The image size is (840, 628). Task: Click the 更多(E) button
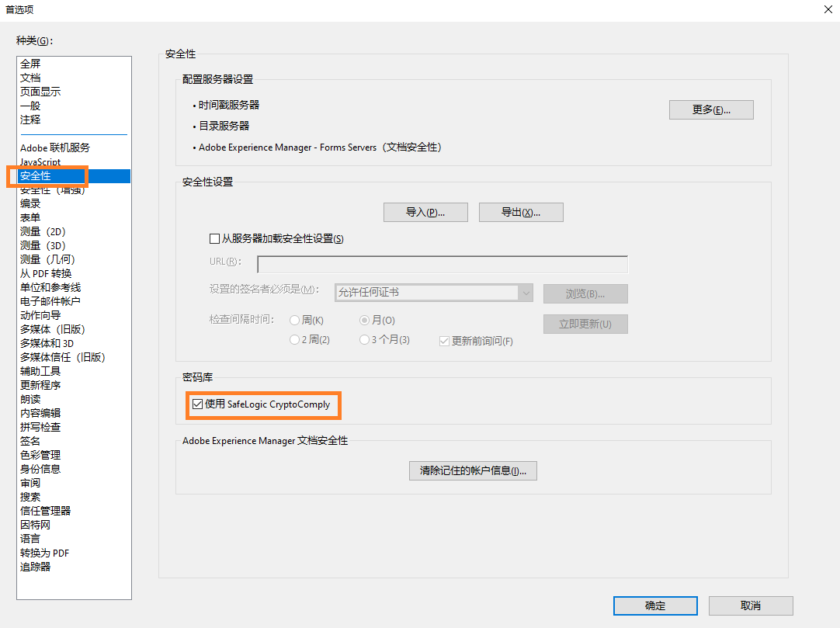[x=710, y=109]
